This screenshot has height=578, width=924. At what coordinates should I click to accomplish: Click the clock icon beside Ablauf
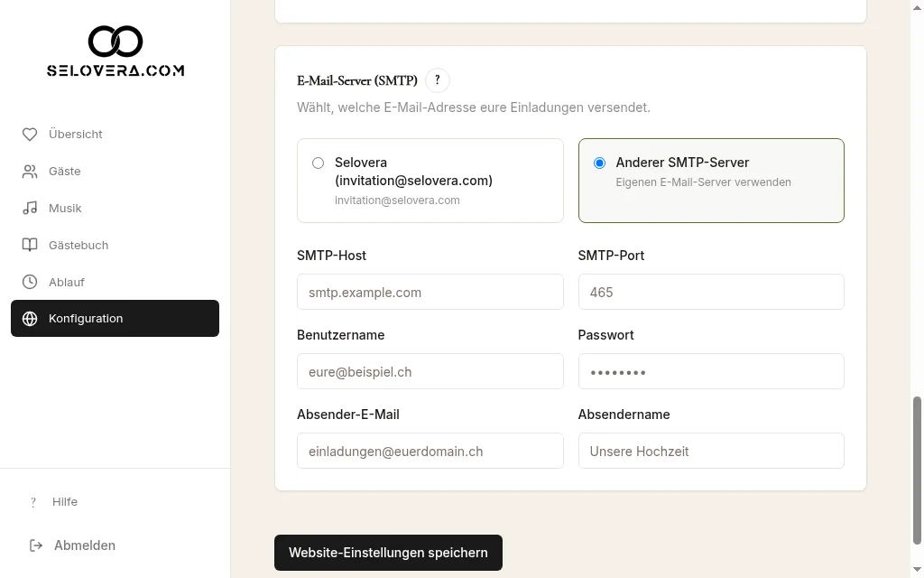(30, 282)
